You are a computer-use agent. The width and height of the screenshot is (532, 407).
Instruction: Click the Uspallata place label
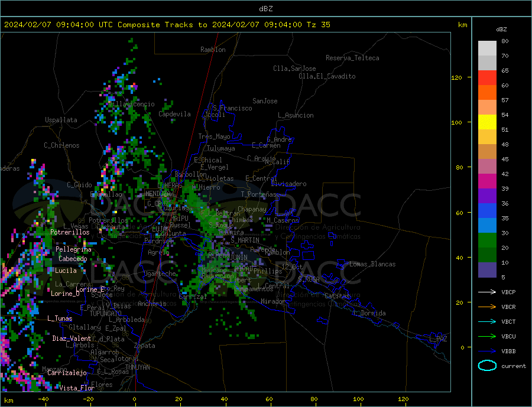pos(61,120)
